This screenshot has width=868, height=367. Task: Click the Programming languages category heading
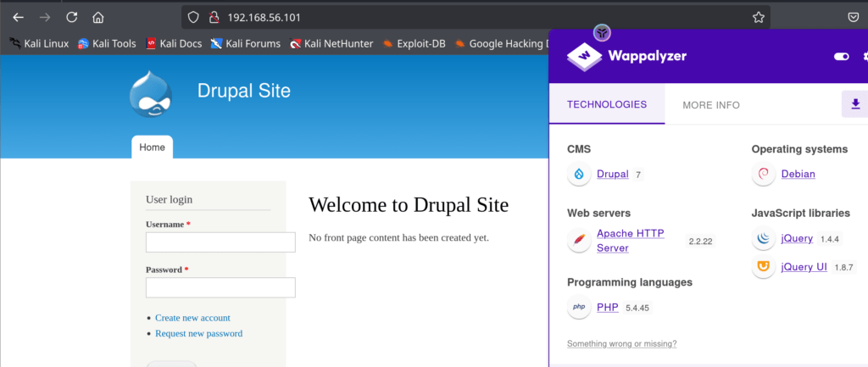pyautogui.click(x=630, y=282)
